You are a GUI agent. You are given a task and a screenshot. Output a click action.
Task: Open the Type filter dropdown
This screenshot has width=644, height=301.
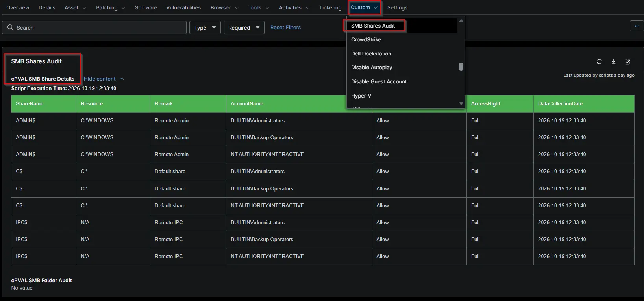[x=205, y=28]
